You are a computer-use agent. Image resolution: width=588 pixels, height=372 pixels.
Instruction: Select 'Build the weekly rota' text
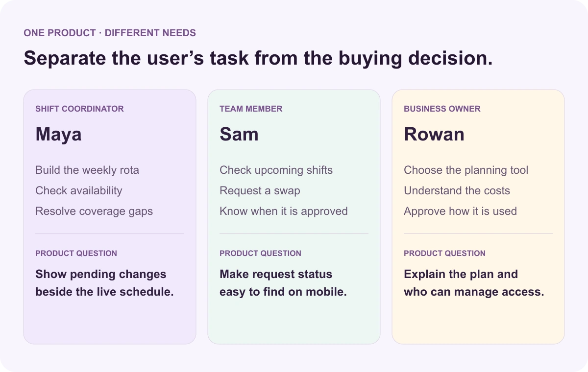click(x=87, y=170)
